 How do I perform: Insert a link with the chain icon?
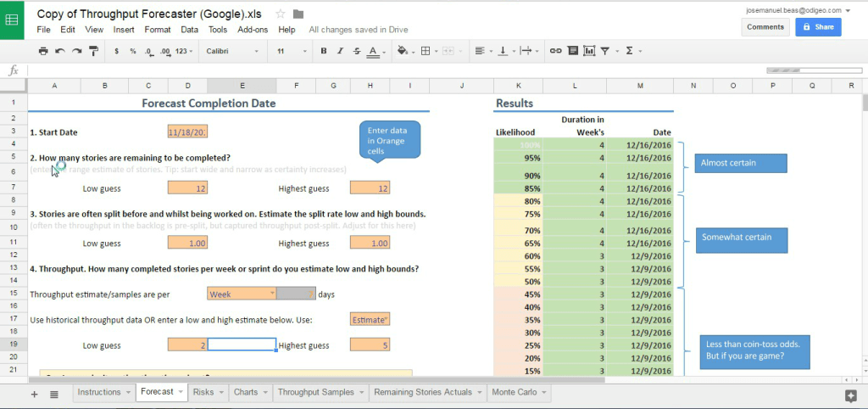pos(556,51)
